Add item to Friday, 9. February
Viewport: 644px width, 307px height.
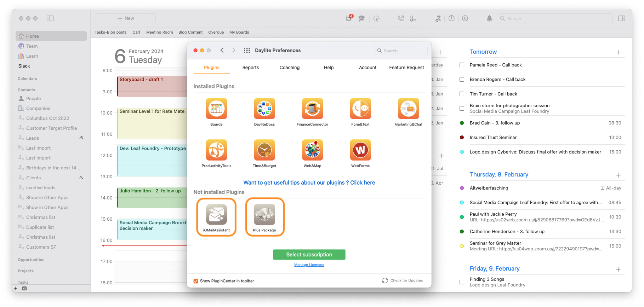pos(618,269)
